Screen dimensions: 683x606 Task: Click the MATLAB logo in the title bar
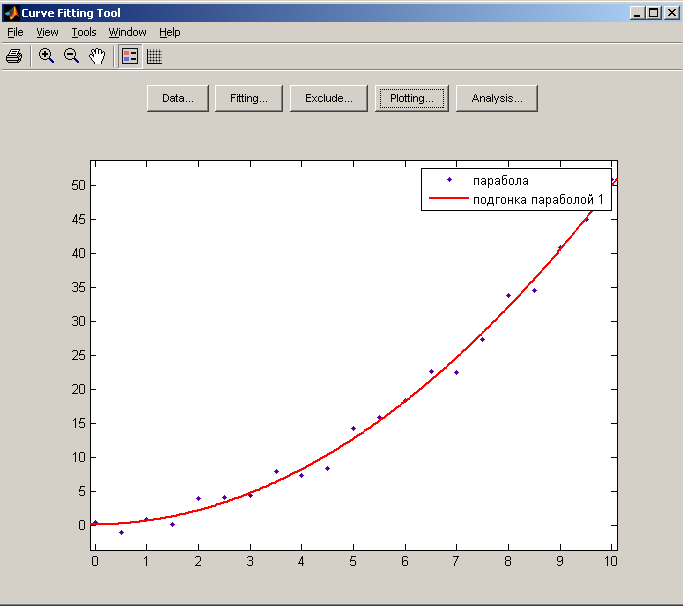coord(11,13)
